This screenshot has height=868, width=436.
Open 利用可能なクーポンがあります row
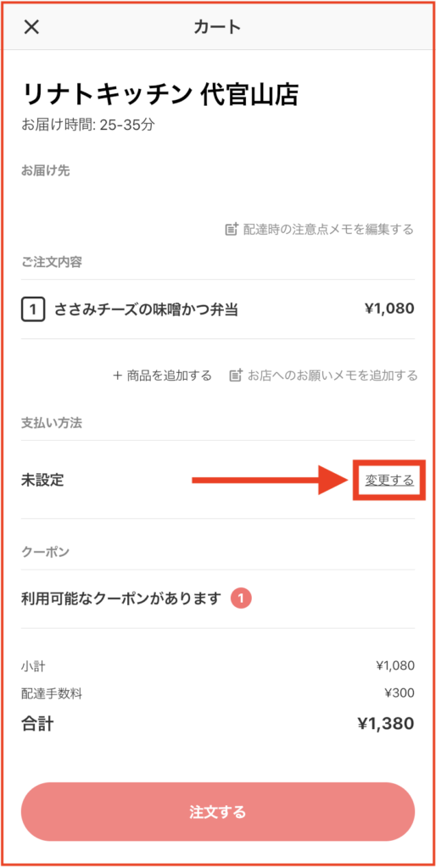point(218,598)
